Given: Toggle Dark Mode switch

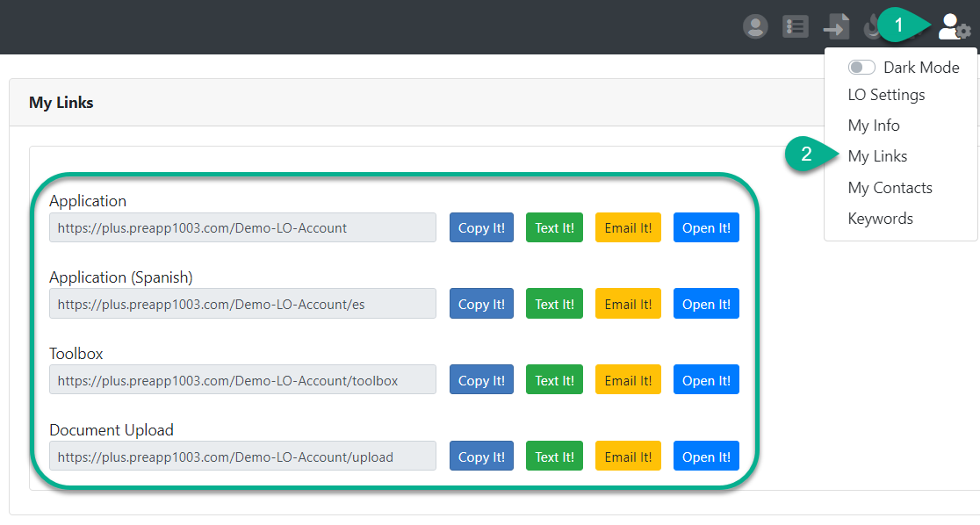Looking at the screenshot, I should (x=861, y=68).
